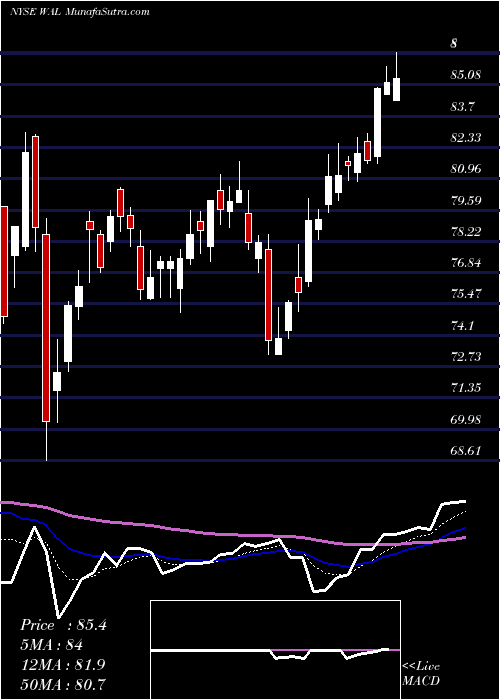Click the '<<Live MACD' label
This screenshot has height=700, width=500.
click(421, 673)
